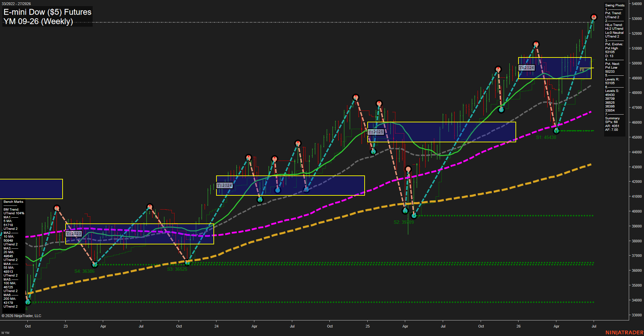Click the S3: 36525 support level label
Image resolution: width=644 pixels, height=336 pixels.
pyautogui.click(x=177, y=269)
